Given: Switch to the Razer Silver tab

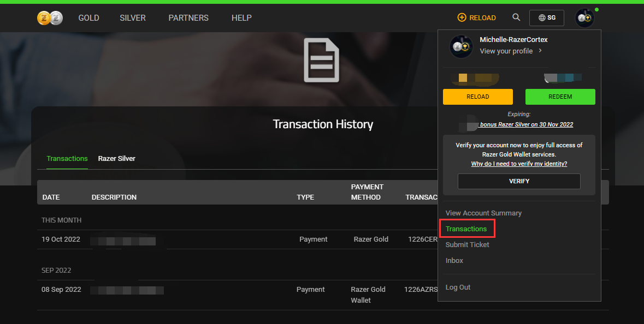Looking at the screenshot, I should [117, 158].
